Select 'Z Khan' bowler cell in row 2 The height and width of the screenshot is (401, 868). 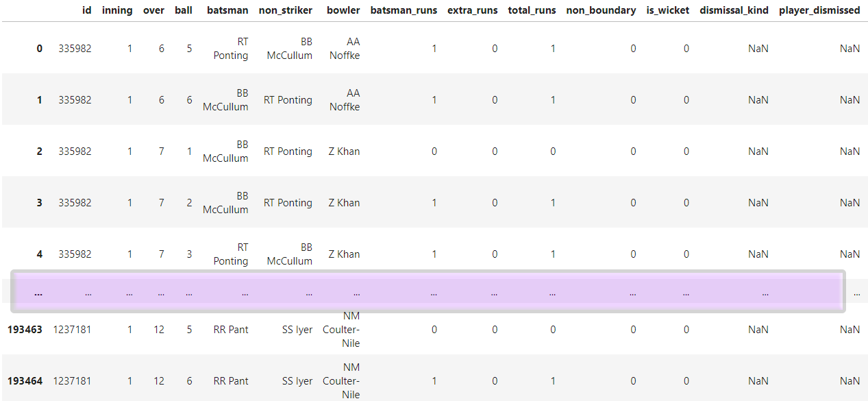[344, 151]
